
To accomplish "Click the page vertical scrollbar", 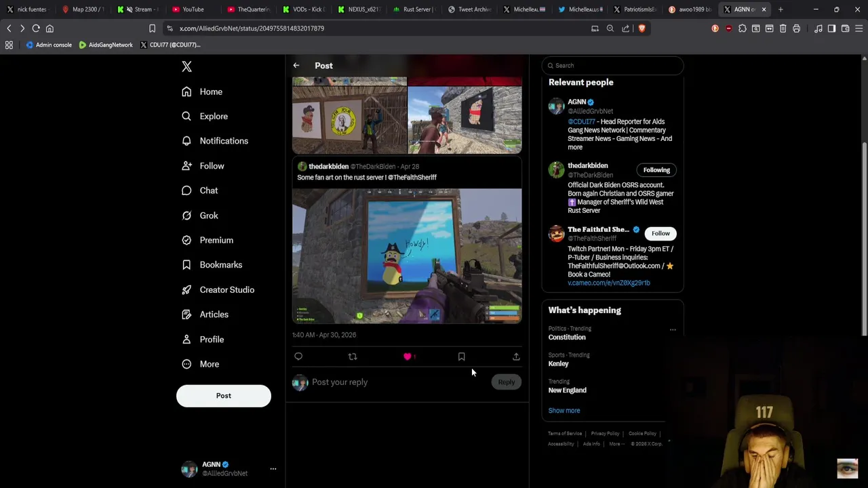I will pos(864,239).
